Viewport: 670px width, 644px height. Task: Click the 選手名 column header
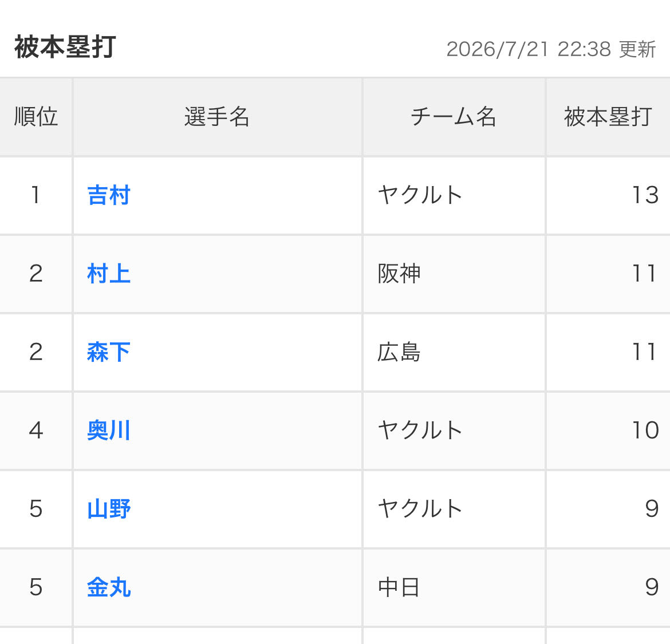click(x=218, y=117)
